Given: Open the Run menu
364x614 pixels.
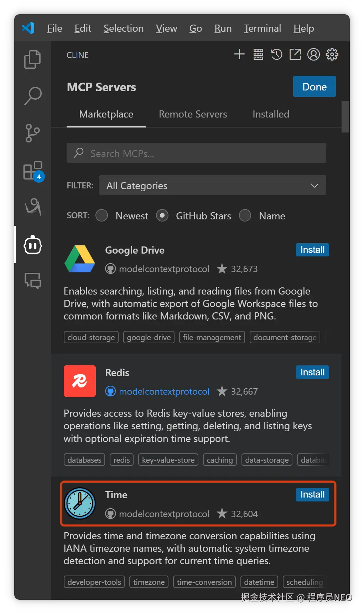Looking at the screenshot, I should click(x=223, y=28).
